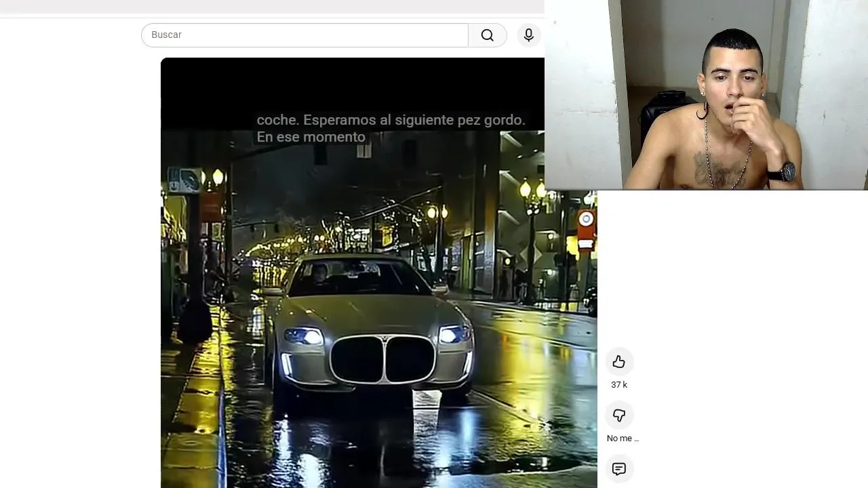
Task: Click the magnifying glass search button
Action: (x=488, y=35)
